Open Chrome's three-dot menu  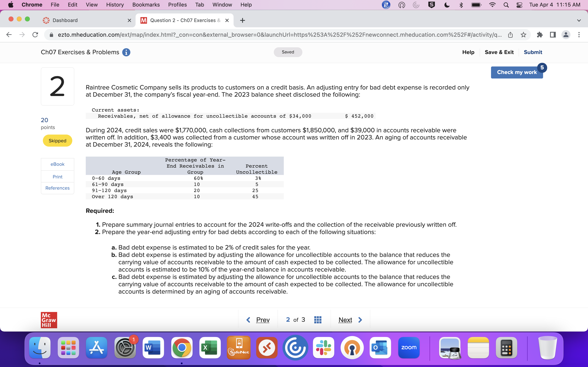click(579, 35)
